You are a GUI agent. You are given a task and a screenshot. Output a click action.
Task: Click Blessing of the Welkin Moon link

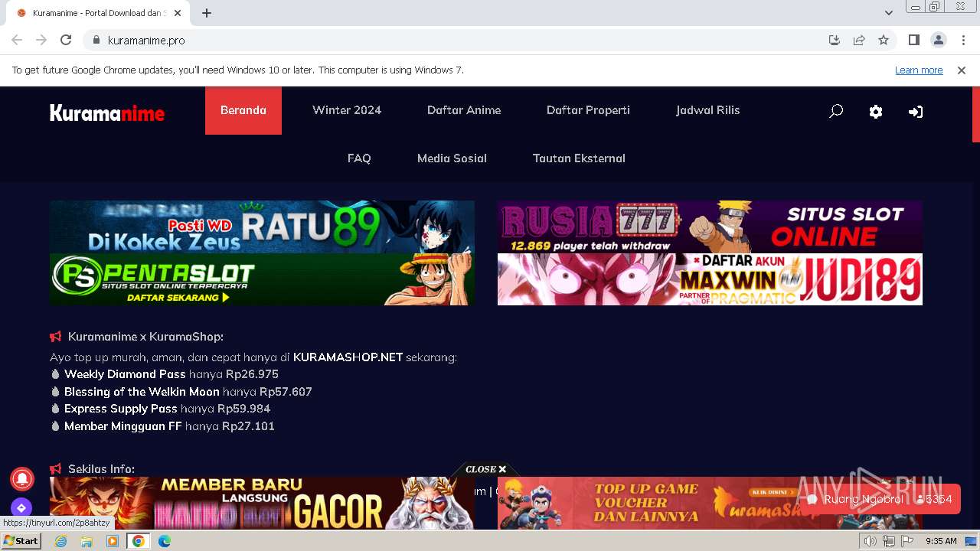pyautogui.click(x=142, y=392)
